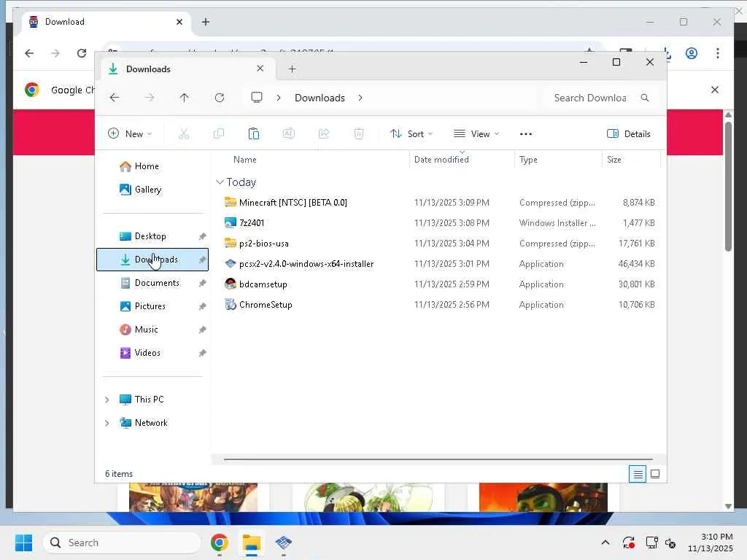The height and width of the screenshot is (560, 747).
Task: Reload the page in the Chrome window
Action: tap(82, 52)
